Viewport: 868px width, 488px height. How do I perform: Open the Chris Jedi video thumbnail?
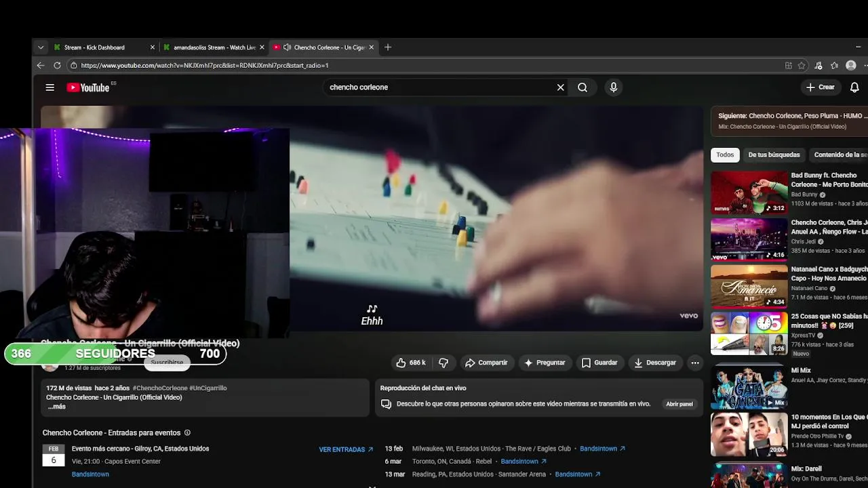click(x=749, y=239)
